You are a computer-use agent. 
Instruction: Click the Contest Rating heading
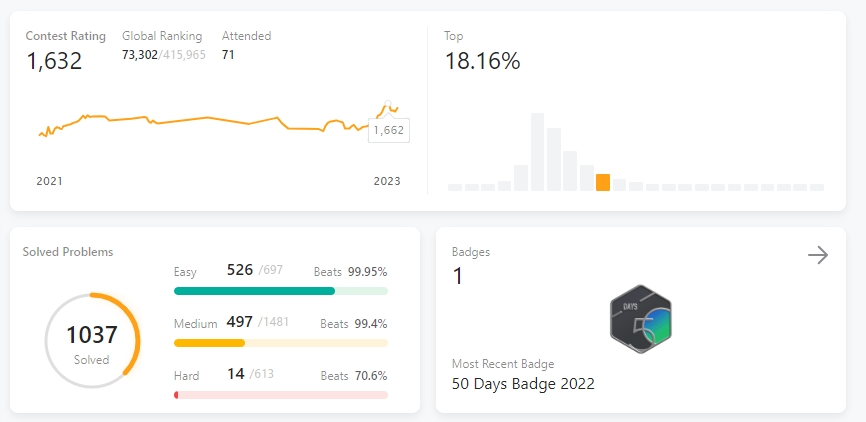coord(66,36)
